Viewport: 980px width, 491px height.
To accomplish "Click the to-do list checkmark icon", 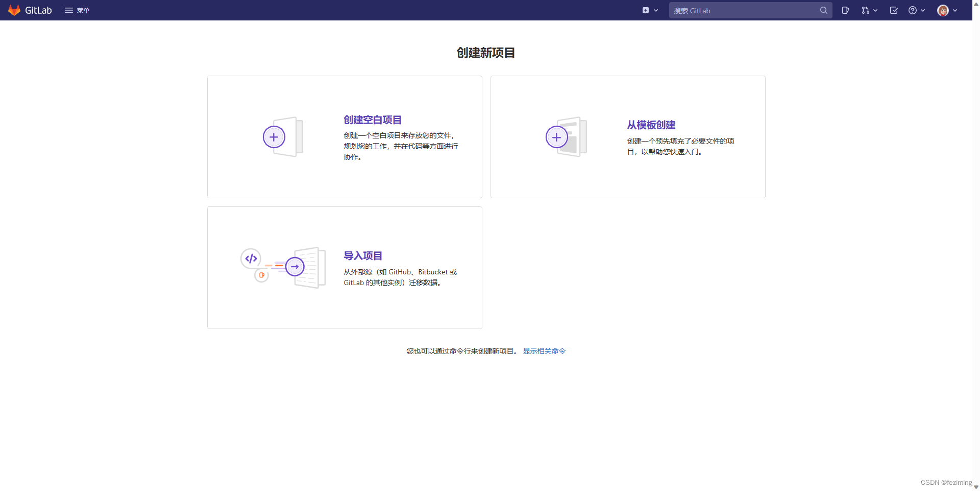I will (894, 10).
